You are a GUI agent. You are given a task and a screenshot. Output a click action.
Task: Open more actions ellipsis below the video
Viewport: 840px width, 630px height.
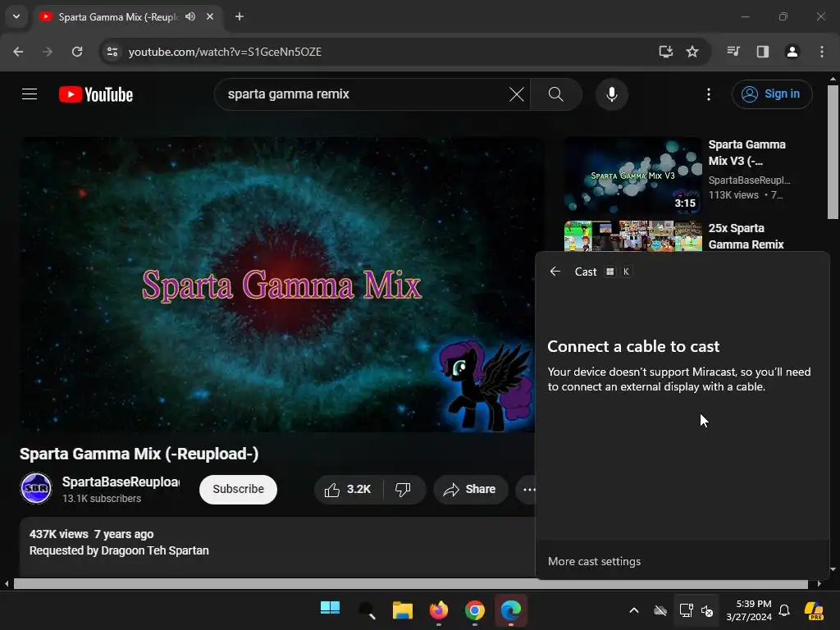[x=527, y=489]
